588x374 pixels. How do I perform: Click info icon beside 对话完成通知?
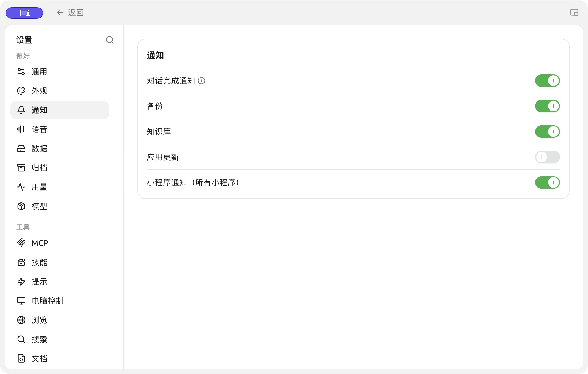[x=201, y=81]
